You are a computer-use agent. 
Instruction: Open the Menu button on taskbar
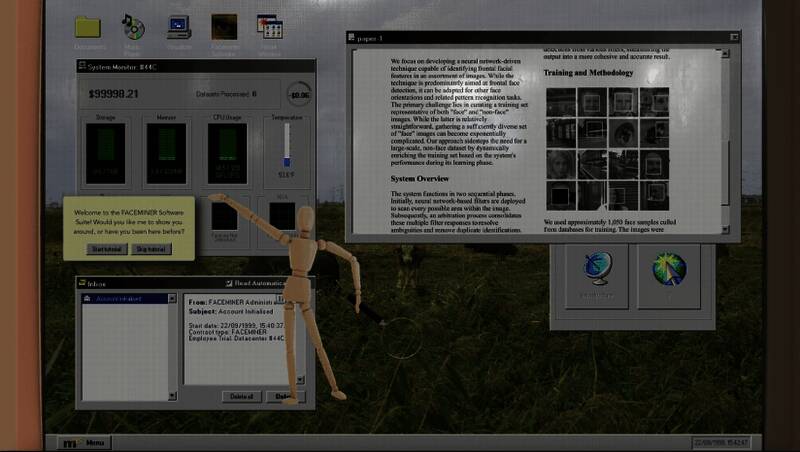tap(85, 442)
